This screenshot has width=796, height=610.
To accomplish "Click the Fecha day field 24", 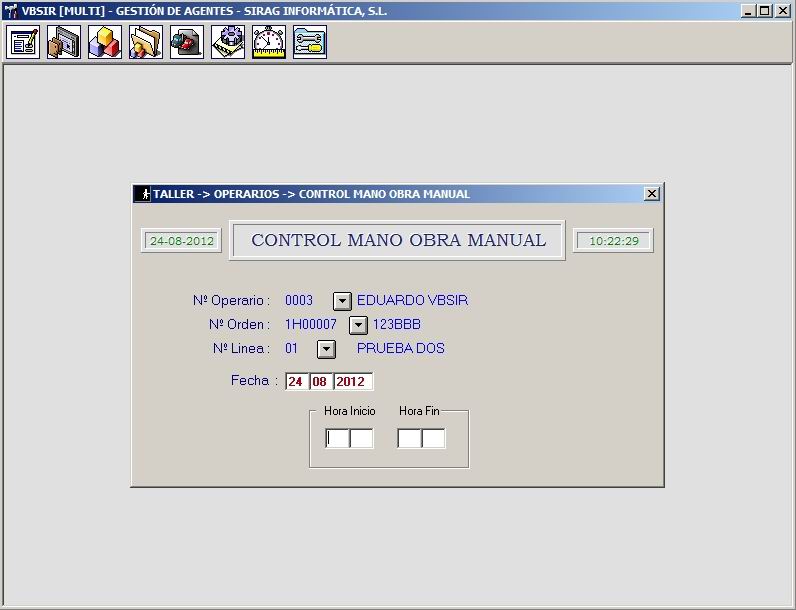I will (x=296, y=382).
